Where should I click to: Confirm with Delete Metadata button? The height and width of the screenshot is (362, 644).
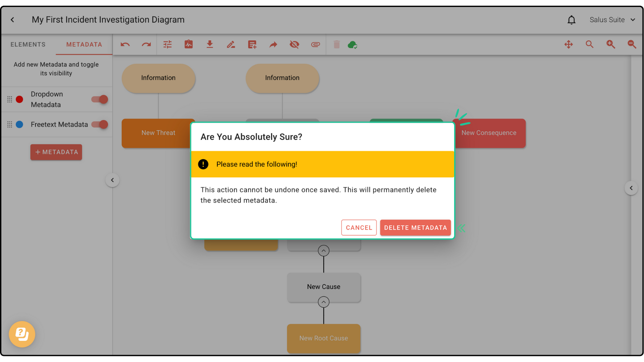coord(415,228)
